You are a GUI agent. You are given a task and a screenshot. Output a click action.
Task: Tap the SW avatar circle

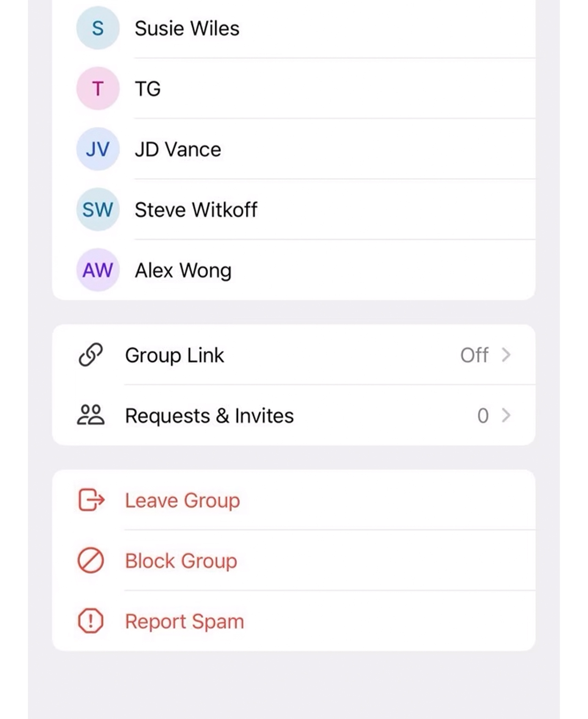point(98,209)
